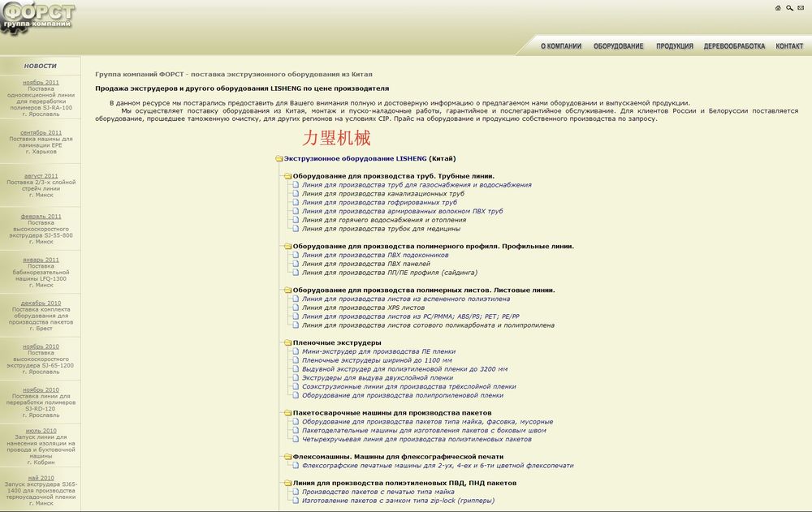Click page icon beside армированных волокном ПВХ труб
812x512 pixels.
pos(296,211)
